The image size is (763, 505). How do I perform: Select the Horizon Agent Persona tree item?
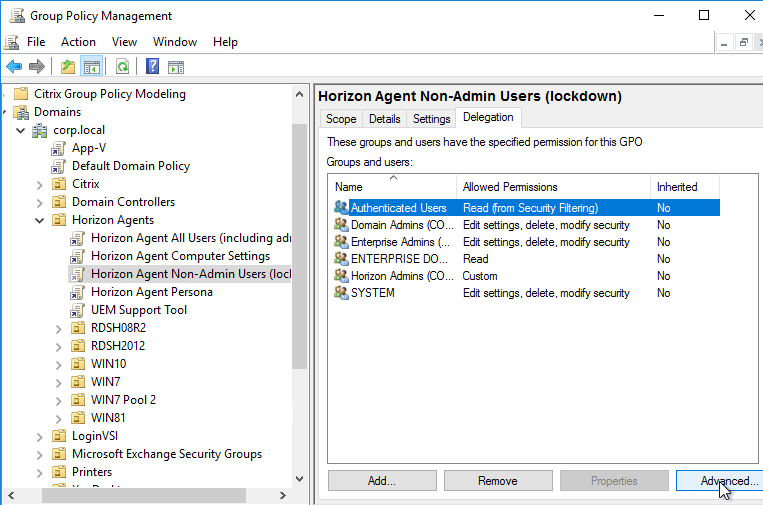pos(152,292)
